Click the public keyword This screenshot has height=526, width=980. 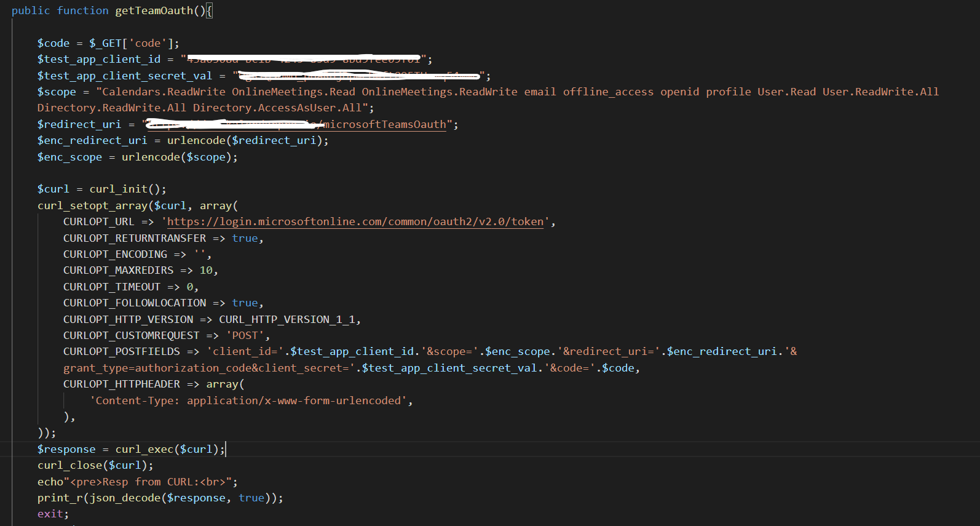point(31,10)
